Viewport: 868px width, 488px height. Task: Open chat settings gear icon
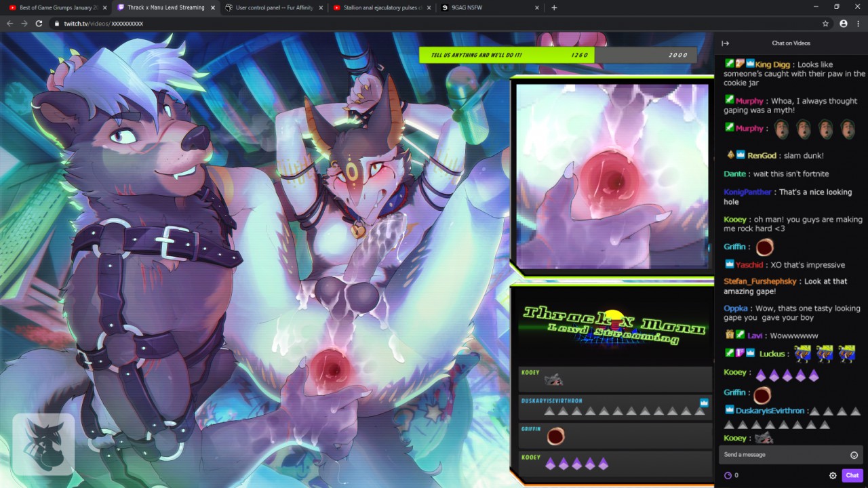click(x=833, y=475)
